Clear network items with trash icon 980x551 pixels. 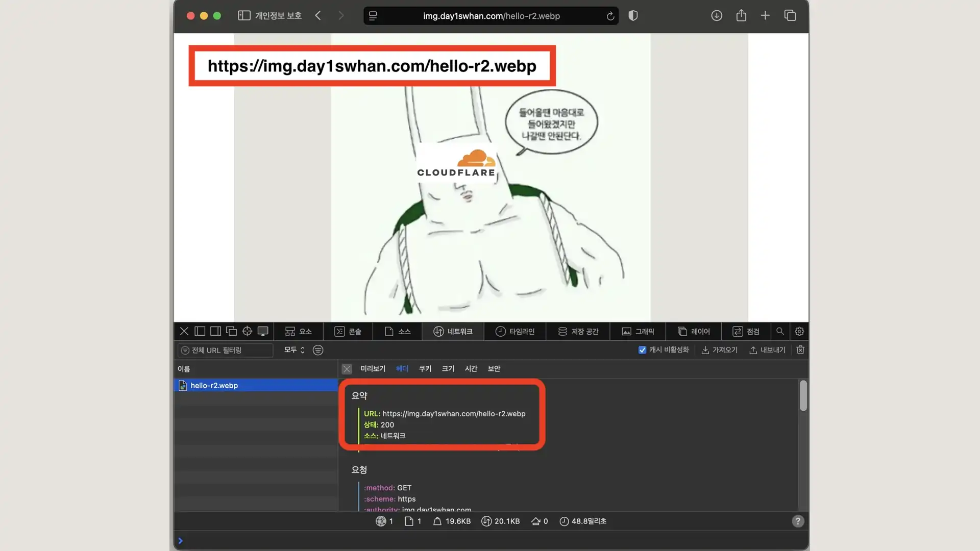(800, 350)
